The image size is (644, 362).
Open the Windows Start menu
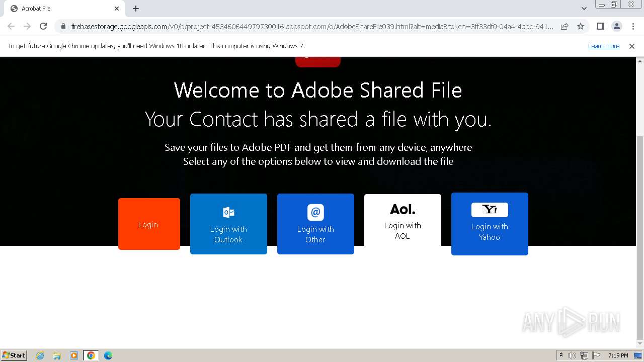[14, 355]
